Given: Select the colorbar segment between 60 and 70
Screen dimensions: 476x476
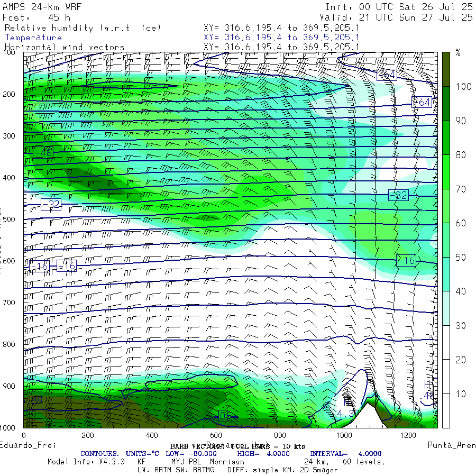Looking at the screenshot, I should [446, 206].
